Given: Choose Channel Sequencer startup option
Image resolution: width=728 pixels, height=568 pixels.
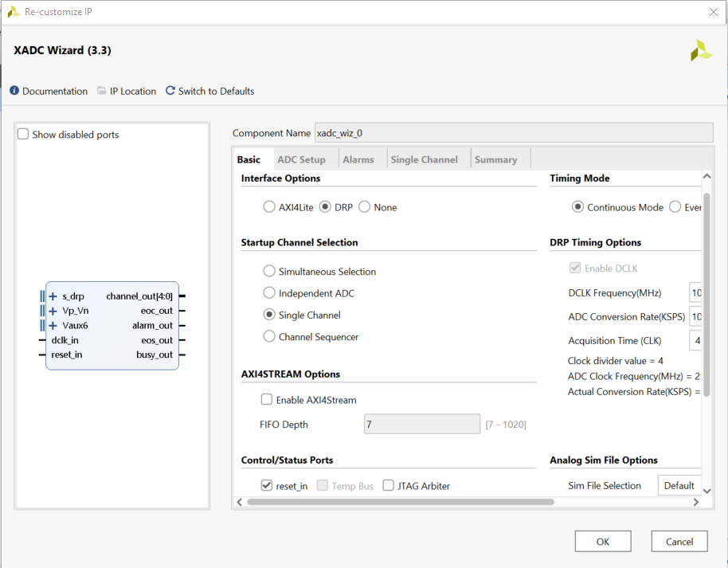Looking at the screenshot, I should 269,337.
